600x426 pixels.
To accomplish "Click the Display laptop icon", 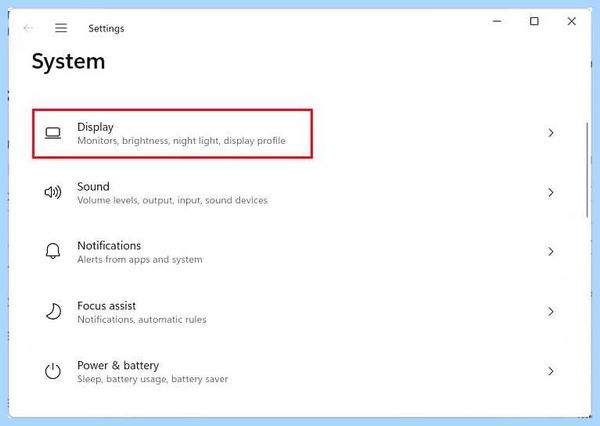I will [x=53, y=133].
